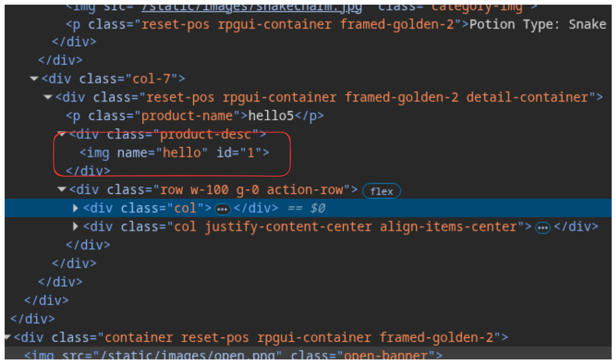Click the product-desc class value

[x=205, y=134]
